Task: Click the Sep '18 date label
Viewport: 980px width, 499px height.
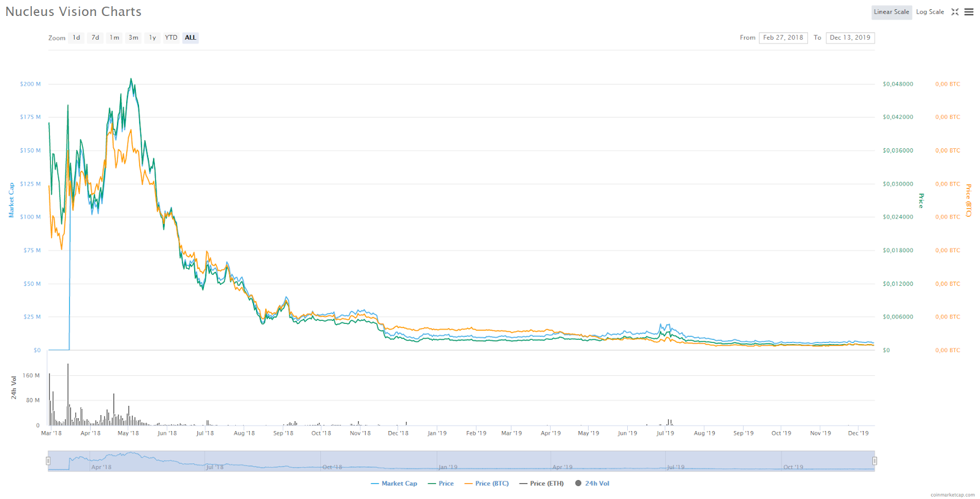Action: click(x=284, y=433)
